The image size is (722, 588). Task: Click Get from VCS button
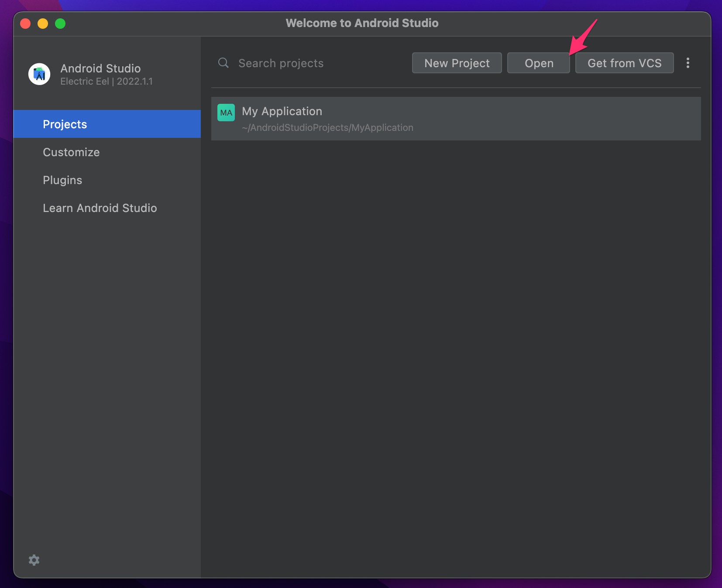tap(625, 63)
